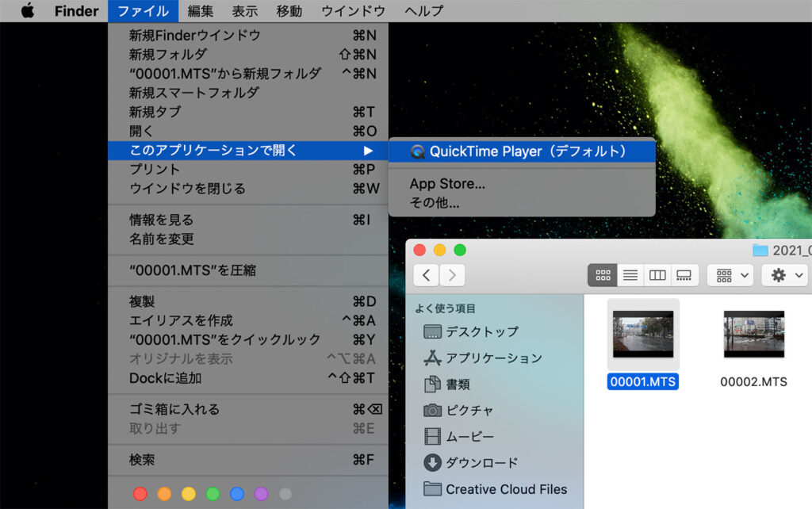Select App Store... in the submenu
Screen dimensions: 812x509
click(447, 184)
